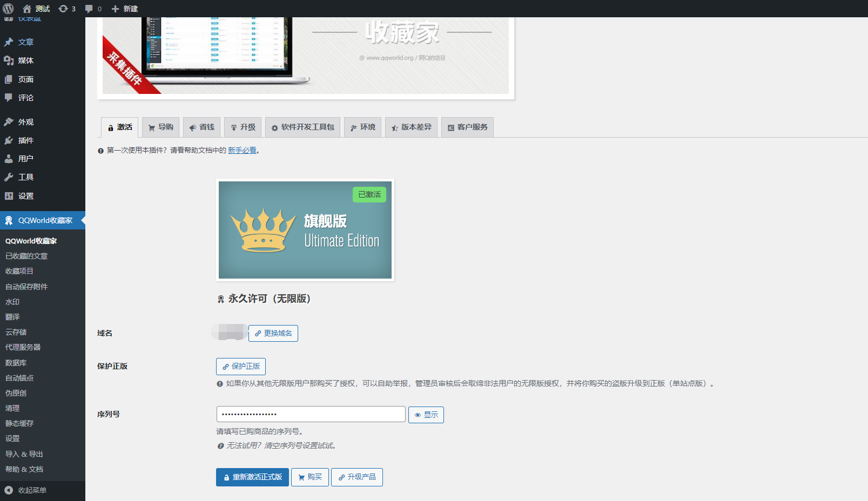Open 云存储 cloud storage page
This screenshot has height=501, width=868.
(16, 332)
